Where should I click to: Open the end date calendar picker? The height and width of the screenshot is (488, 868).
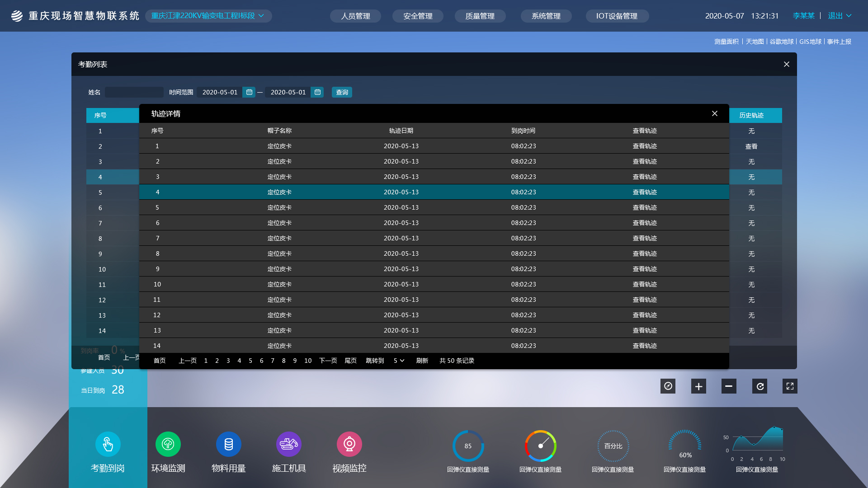317,92
